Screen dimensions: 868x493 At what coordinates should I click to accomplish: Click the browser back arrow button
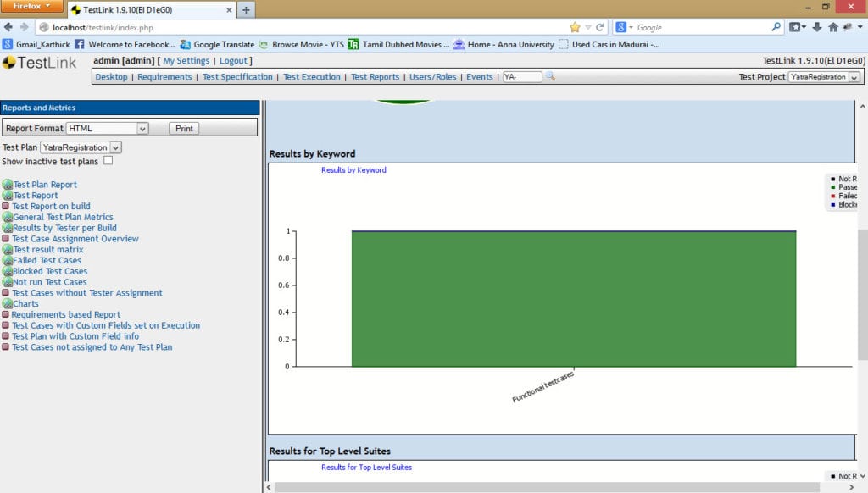(9, 27)
